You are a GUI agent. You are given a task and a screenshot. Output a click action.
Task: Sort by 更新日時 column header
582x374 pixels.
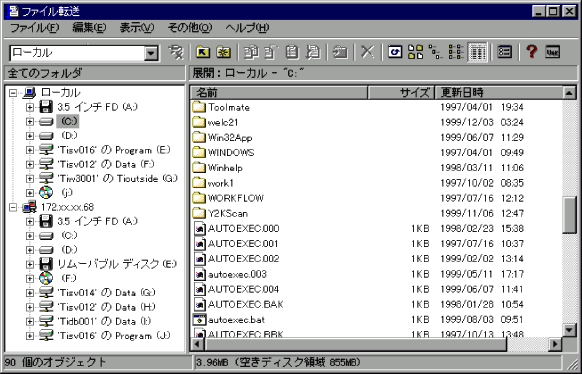tap(498, 92)
